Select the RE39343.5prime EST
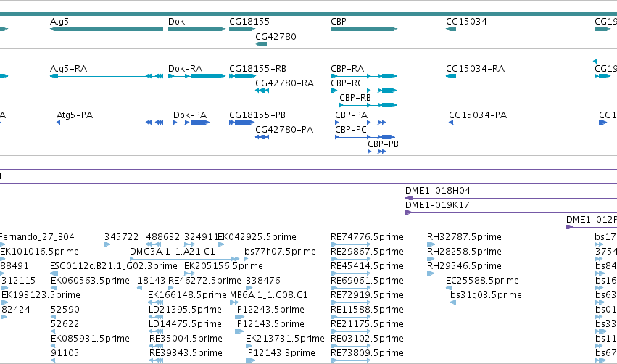This screenshot has width=617, height=364. [x=156, y=360]
